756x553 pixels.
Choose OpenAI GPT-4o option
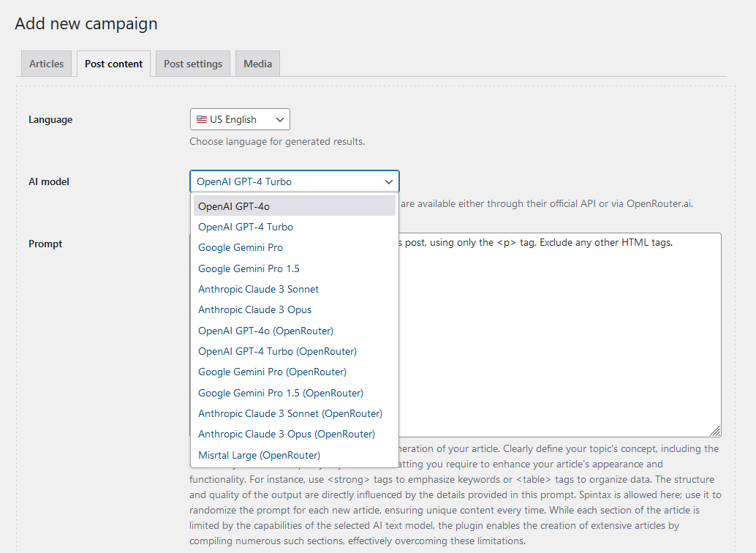[x=295, y=206]
